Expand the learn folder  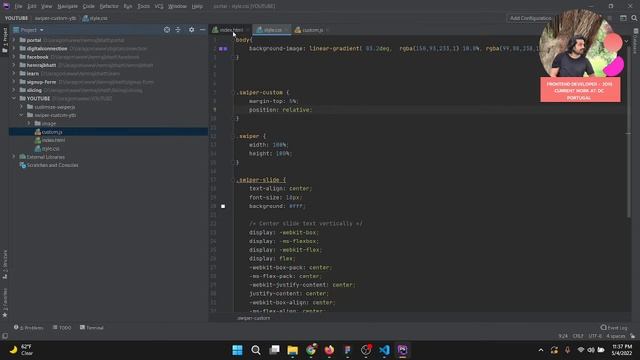(14, 73)
